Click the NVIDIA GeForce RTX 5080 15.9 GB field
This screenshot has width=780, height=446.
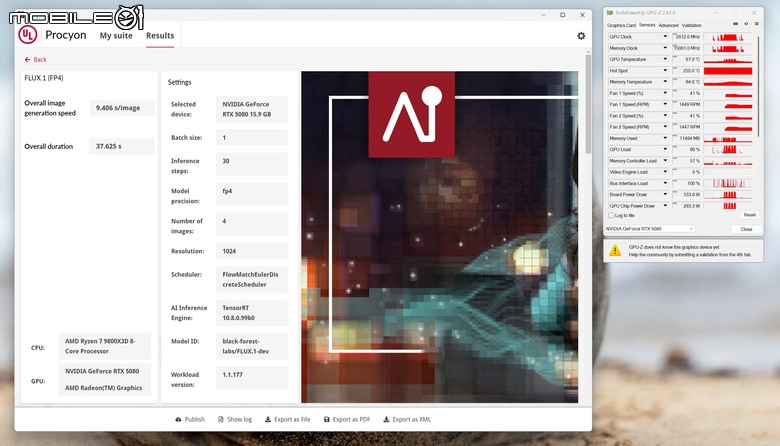[252, 109]
